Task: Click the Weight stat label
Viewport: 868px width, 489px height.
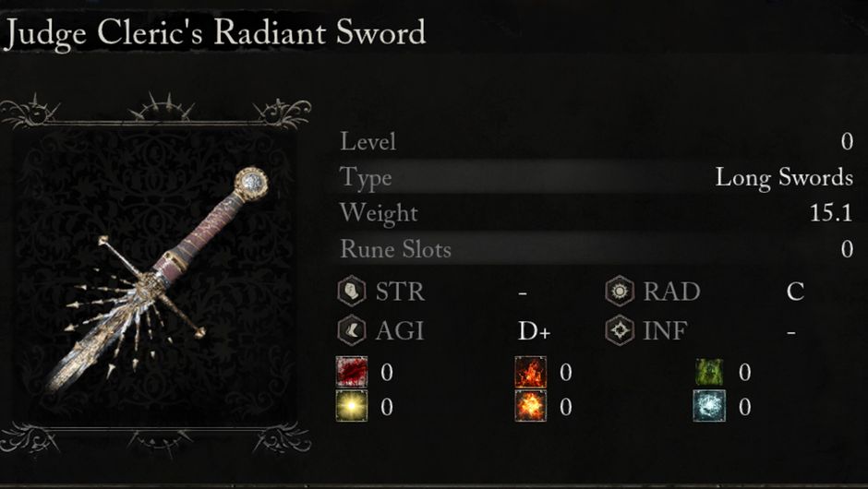Action: tap(379, 213)
